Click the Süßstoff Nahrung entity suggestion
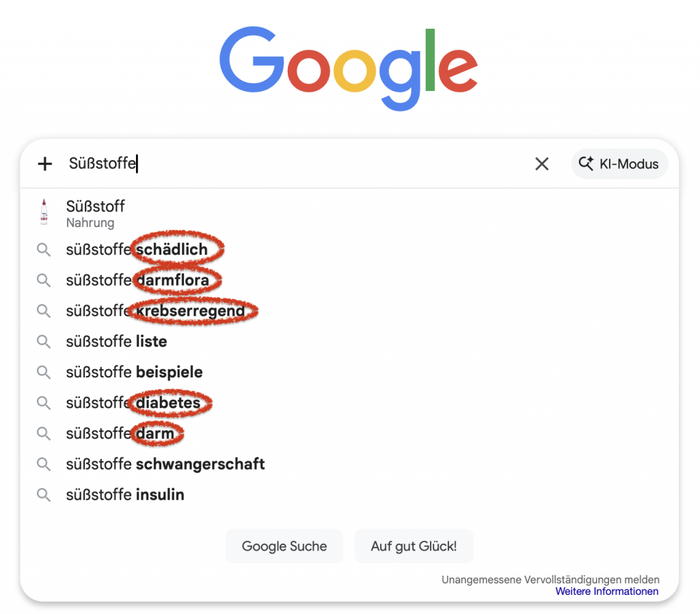Image resolution: width=700 pixels, height=614 pixels. (96, 213)
